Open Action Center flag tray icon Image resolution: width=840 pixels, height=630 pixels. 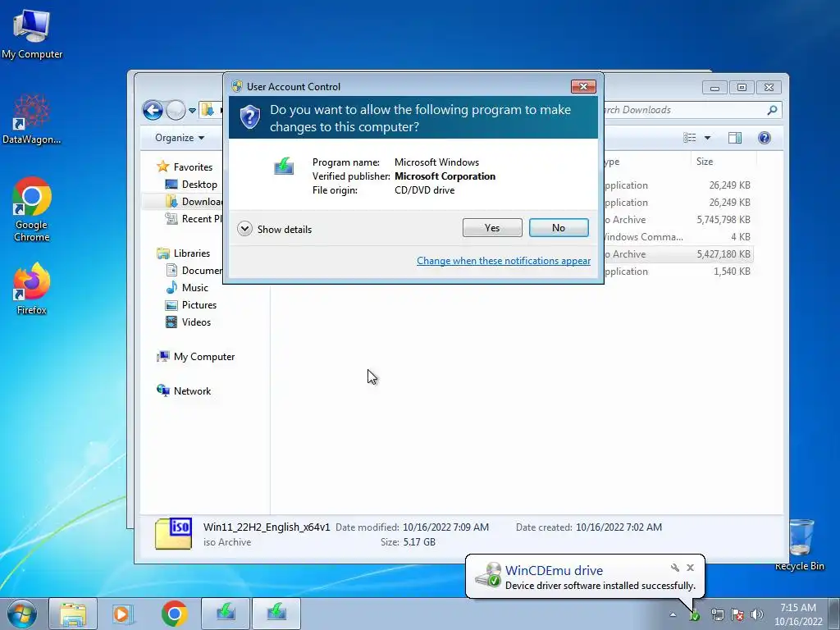click(x=737, y=614)
